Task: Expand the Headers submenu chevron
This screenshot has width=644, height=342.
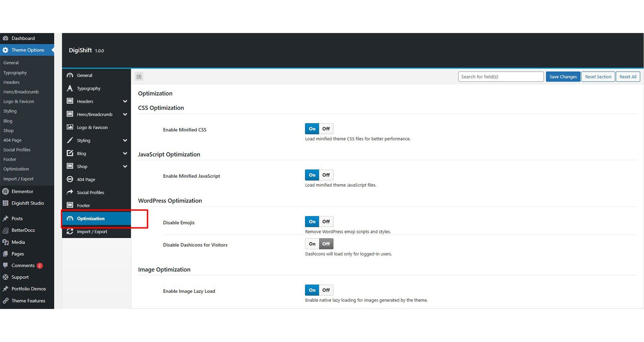Action: click(x=125, y=101)
